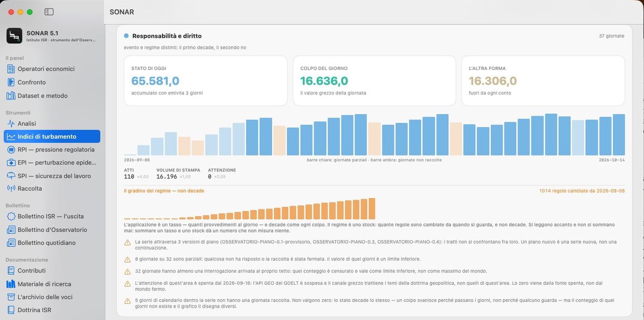Click the SONAR window title
The image size is (644, 320).
click(x=122, y=12)
